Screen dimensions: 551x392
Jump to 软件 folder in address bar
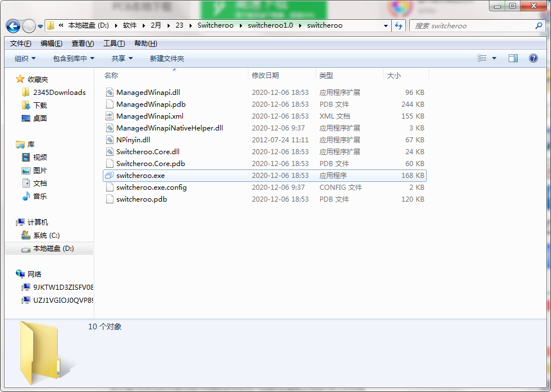tap(130, 25)
